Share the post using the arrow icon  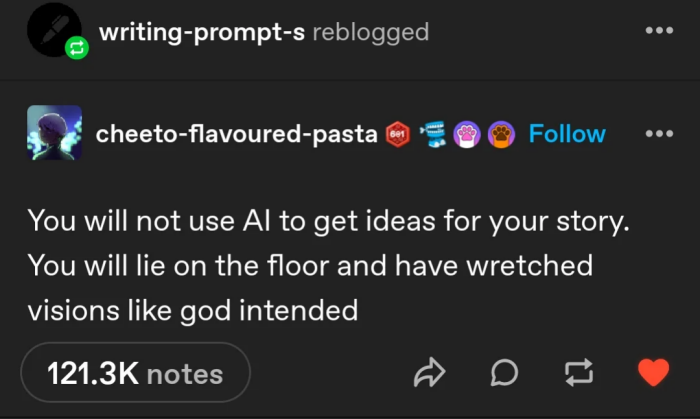[x=429, y=374]
